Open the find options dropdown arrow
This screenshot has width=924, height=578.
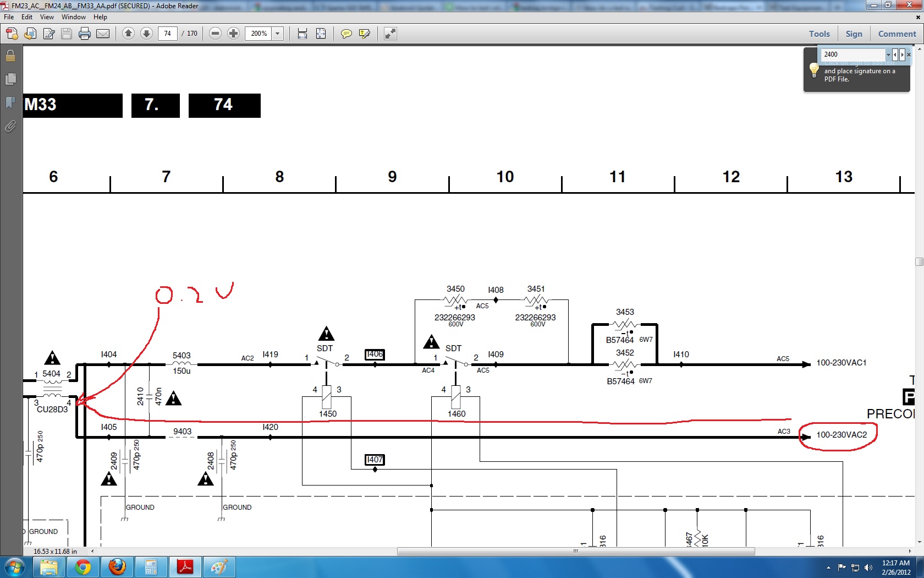[888, 54]
